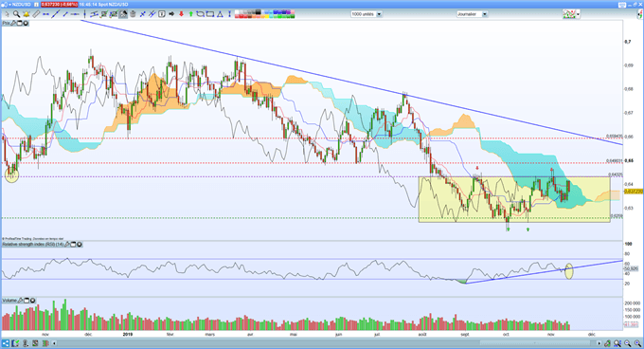
Task: Remove RSI panel with round button
Action: [x=80, y=244]
